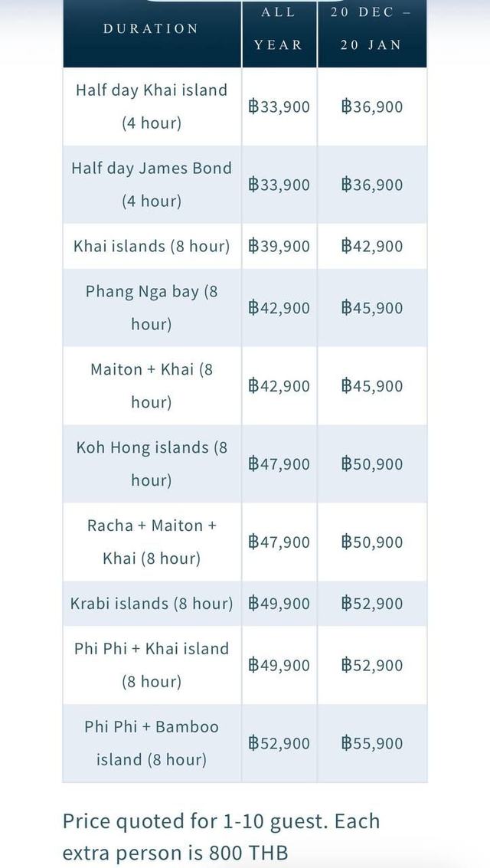The height and width of the screenshot is (868, 490).
Task: Click the price quoted for 1-10 guest note
Action: 221,837
